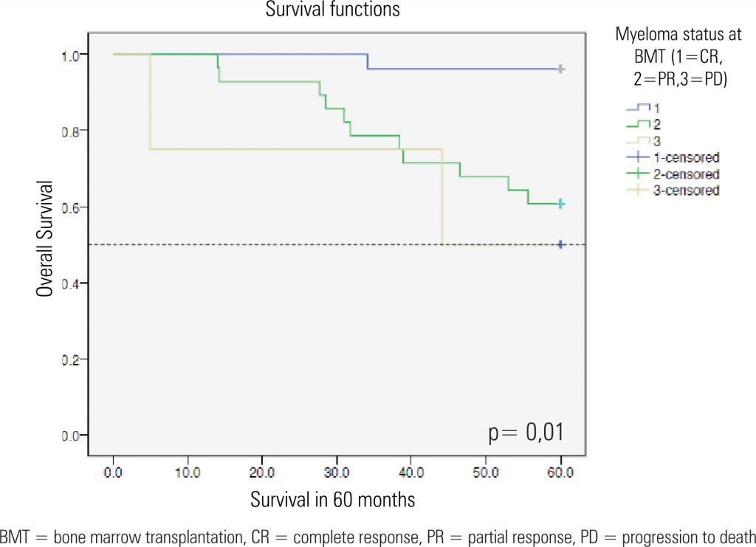Image resolution: width=756 pixels, height=547 pixels.
Task: Select the '3-censored' legend label
Action: click(686, 190)
